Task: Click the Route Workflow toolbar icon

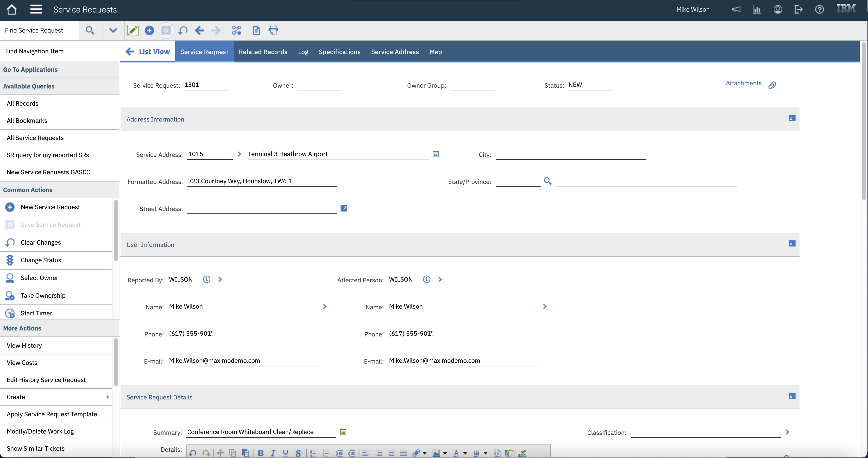Action: pyautogui.click(x=237, y=30)
